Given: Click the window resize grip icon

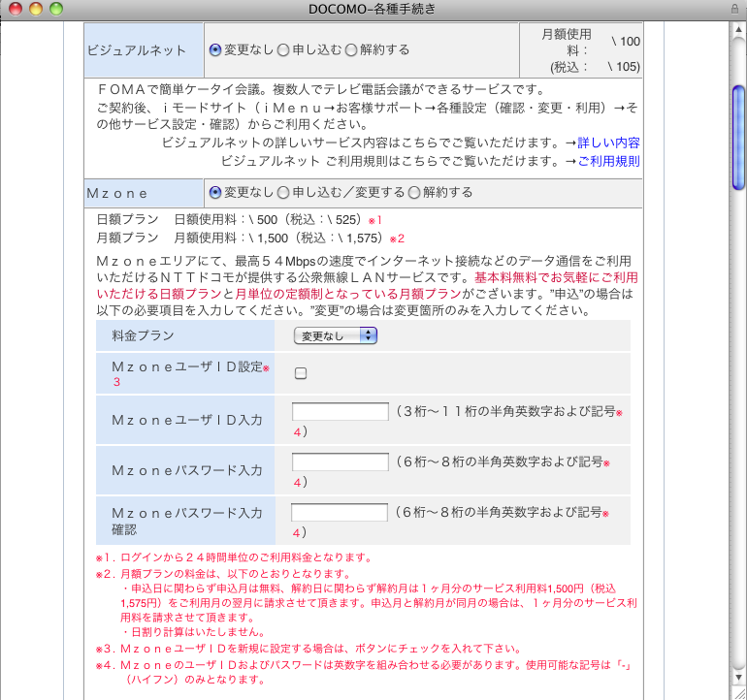Looking at the screenshot, I should (x=739, y=694).
